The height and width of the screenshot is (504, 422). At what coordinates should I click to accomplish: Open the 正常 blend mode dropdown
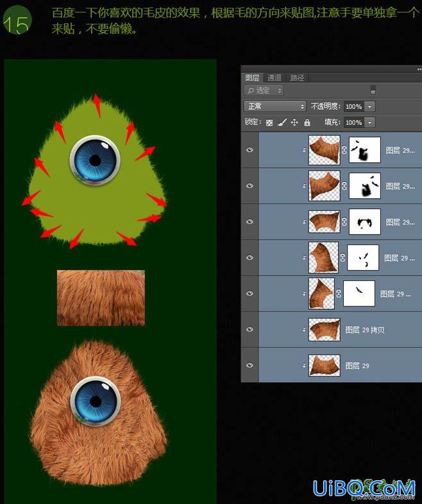coord(274,106)
